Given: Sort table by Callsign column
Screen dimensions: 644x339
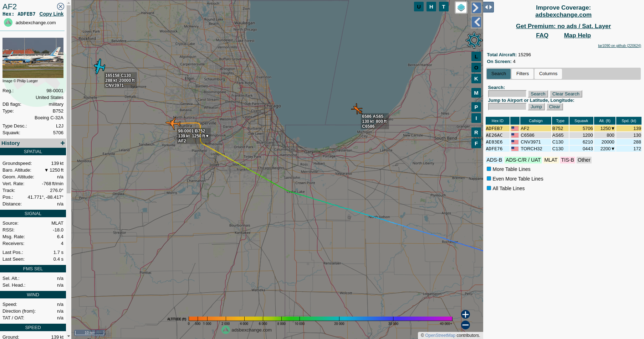Looking at the screenshot, I should click(x=536, y=121).
